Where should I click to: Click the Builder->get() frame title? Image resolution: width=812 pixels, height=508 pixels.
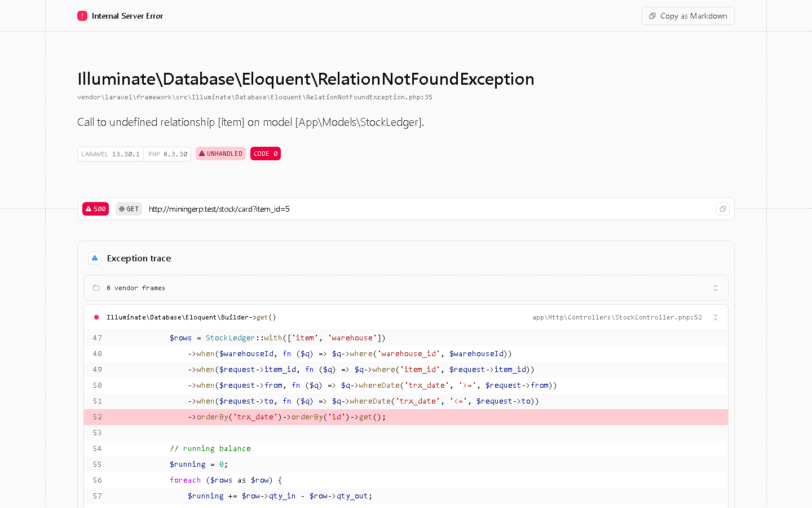(191, 317)
